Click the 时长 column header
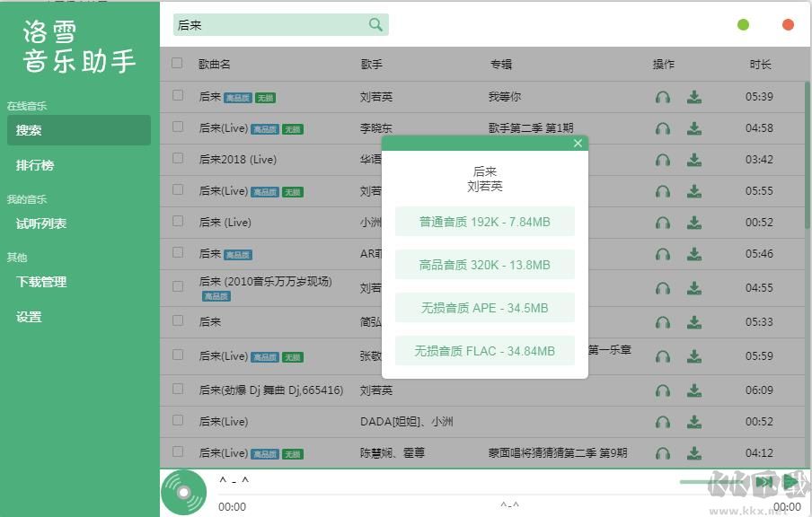The height and width of the screenshot is (517, 812). 760,64
